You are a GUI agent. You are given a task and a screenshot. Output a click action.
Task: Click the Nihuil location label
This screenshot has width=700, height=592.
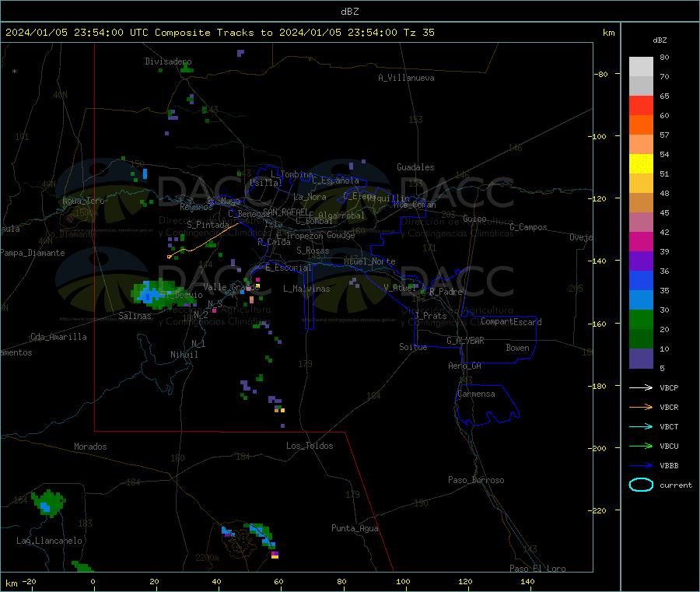pos(184,355)
